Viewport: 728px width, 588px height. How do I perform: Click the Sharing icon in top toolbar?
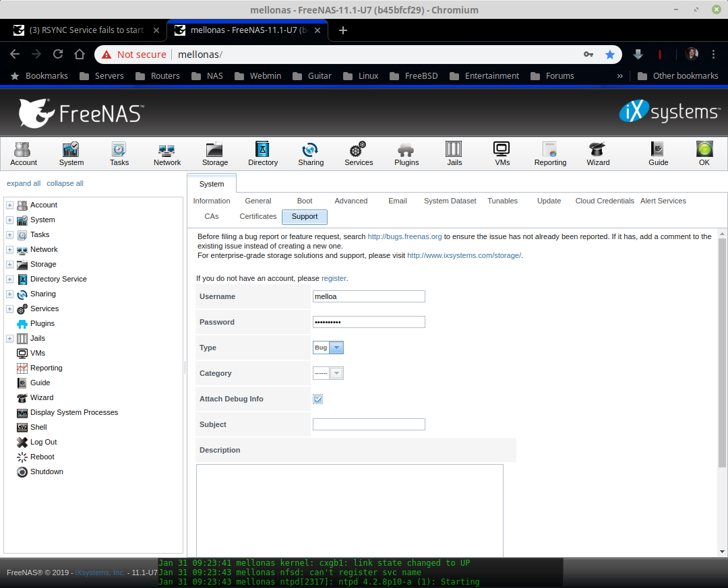click(311, 154)
